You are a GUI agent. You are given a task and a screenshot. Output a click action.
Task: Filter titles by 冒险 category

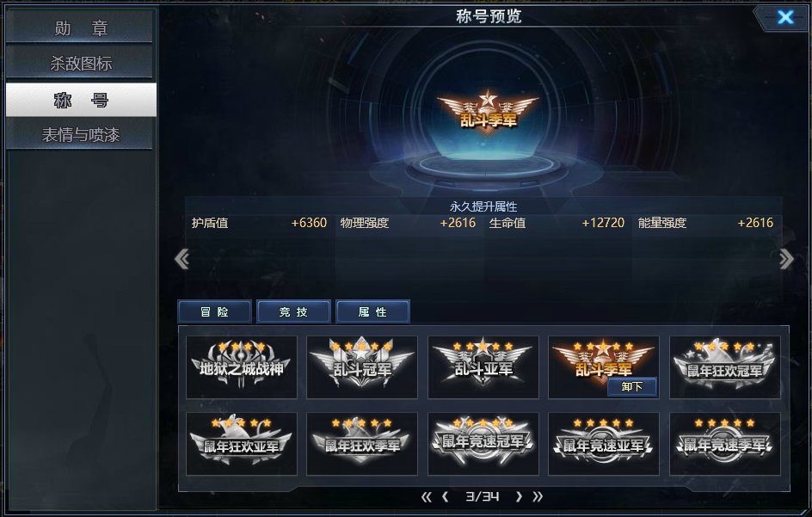click(214, 312)
